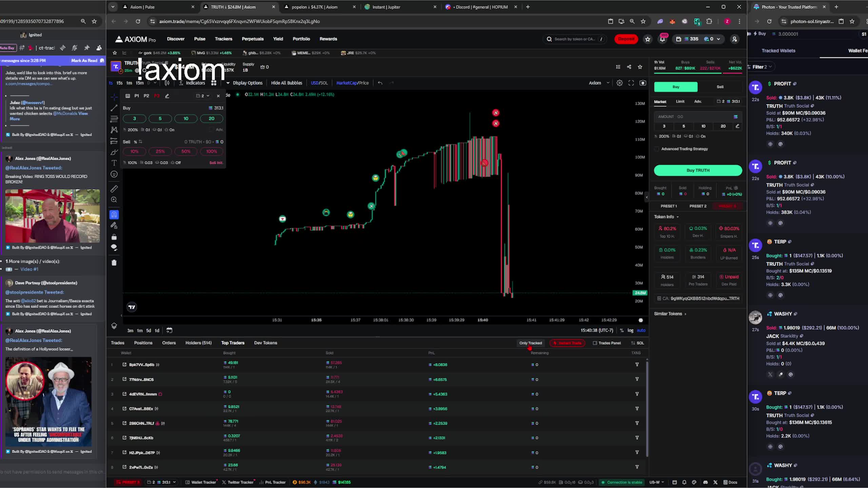Edit the quick-buy panel presets
The height and width of the screenshot is (488, 868).
(167, 96)
